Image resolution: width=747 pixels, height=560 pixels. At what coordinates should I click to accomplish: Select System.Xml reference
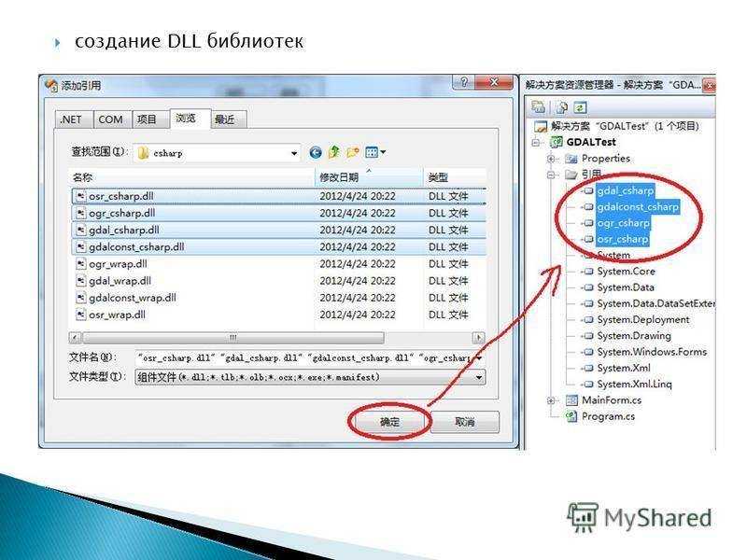(624, 368)
